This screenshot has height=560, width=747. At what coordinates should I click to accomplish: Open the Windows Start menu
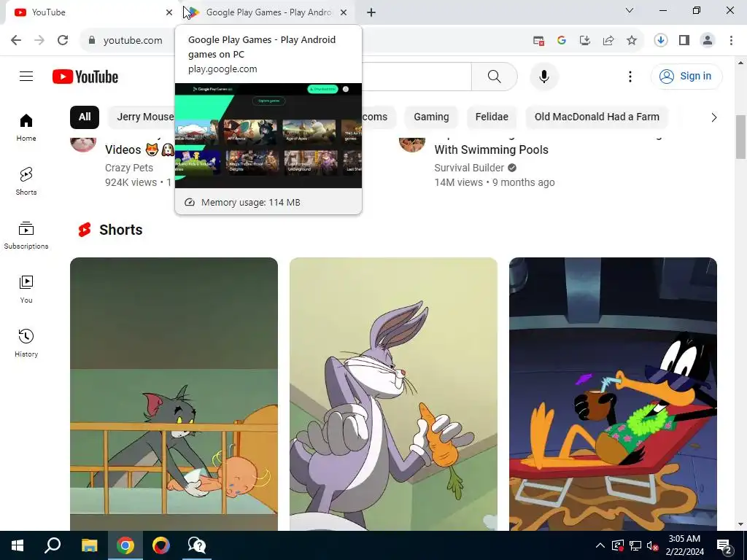(18, 545)
